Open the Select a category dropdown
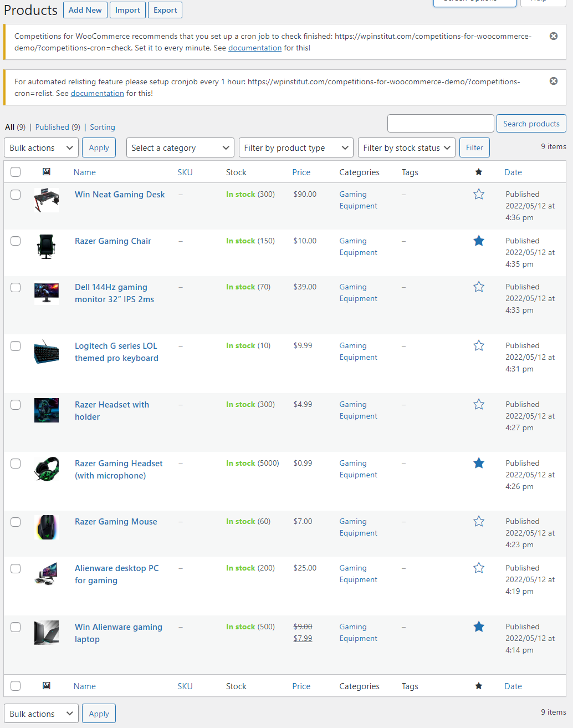Viewport: 573px width, 728px height. [180, 147]
